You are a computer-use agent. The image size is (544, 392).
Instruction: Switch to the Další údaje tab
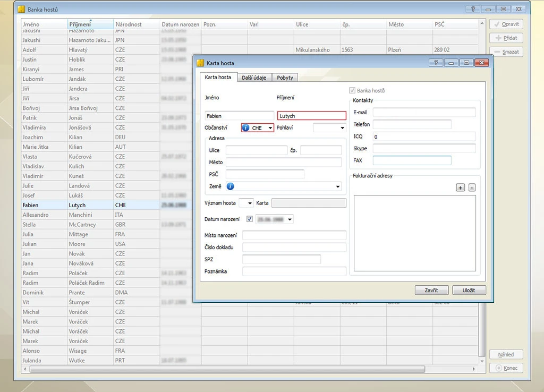pos(254,78)
